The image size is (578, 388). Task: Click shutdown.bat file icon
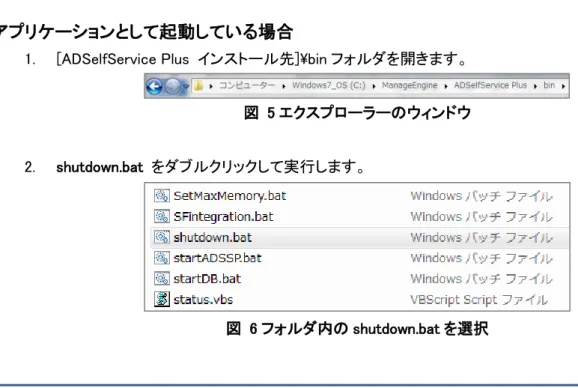[162, 237]
